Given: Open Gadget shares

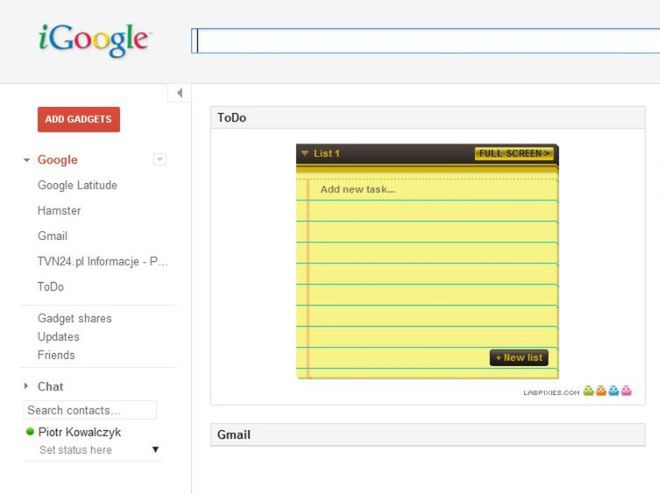Looking at the screenshot, I should (x=75, y=318).
